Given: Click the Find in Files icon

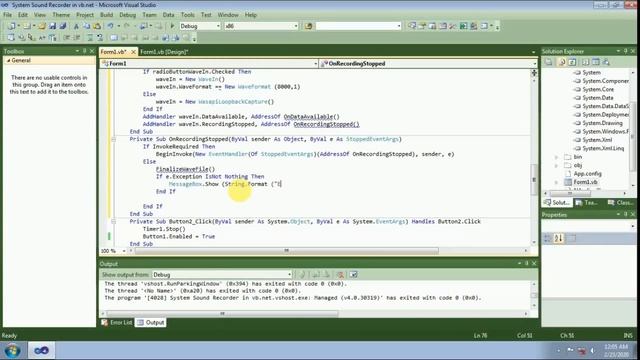Looking at the screenshot, I should pyautogui.click(x=309, y=26).
